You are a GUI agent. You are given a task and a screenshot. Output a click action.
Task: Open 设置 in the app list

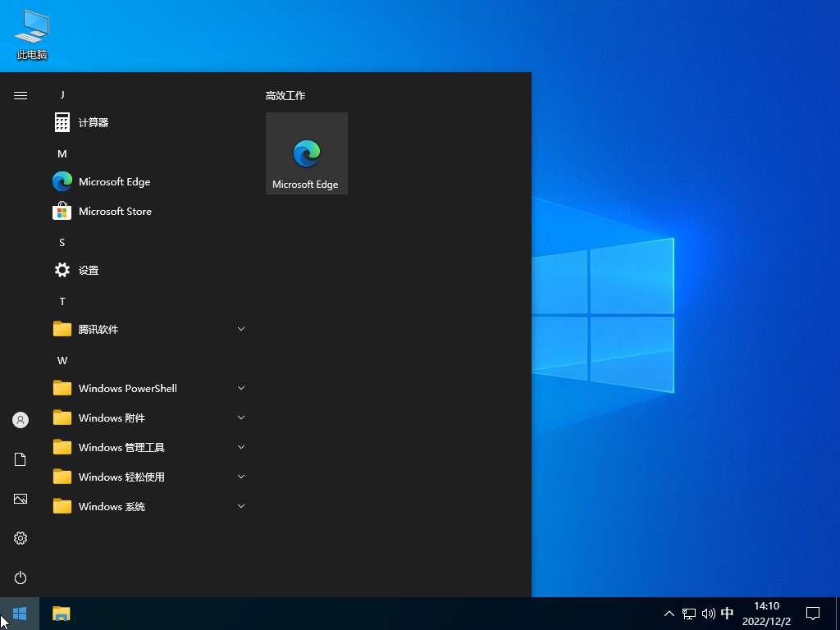(x=88, y=271)
